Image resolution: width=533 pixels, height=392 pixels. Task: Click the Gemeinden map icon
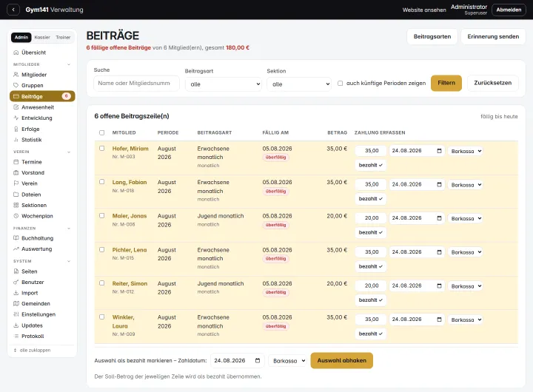coord(16,303)
